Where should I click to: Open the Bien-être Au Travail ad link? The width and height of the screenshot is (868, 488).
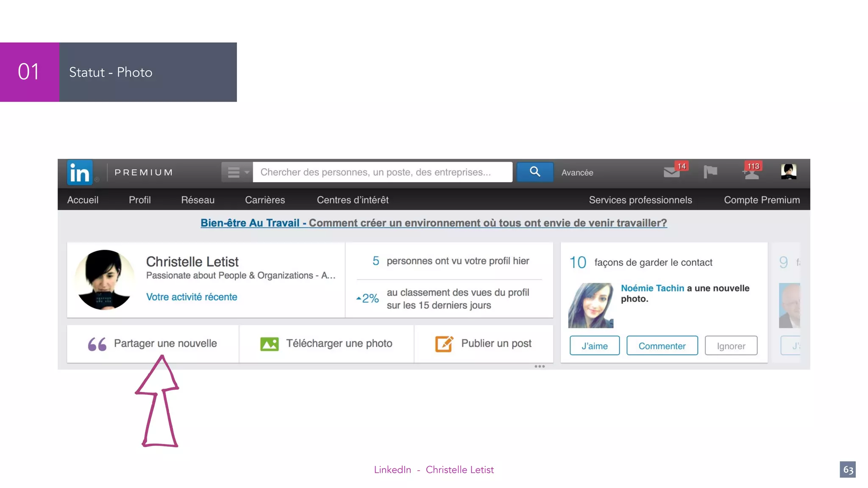434,223
